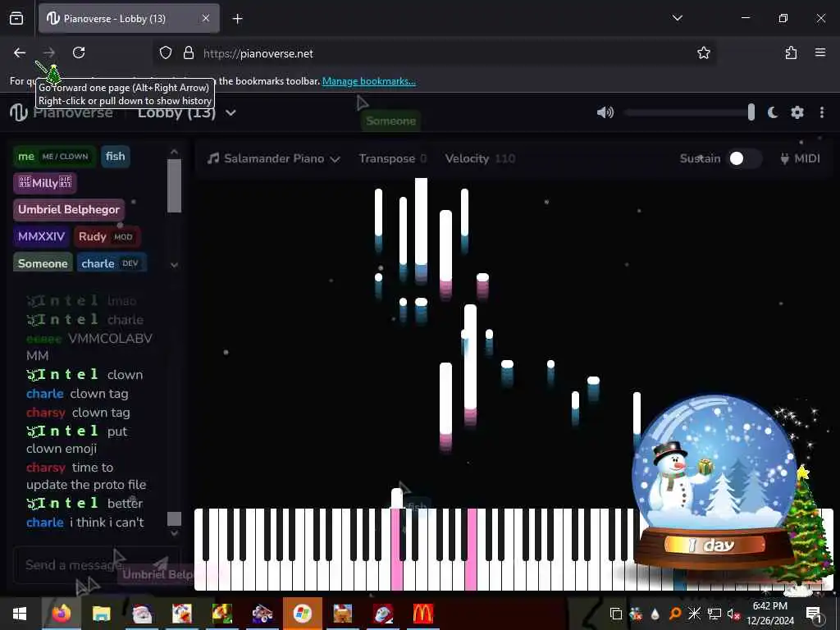Open the three-dot more options menu
This screenshot has width=840, height=630.
(x=822, y=112)
